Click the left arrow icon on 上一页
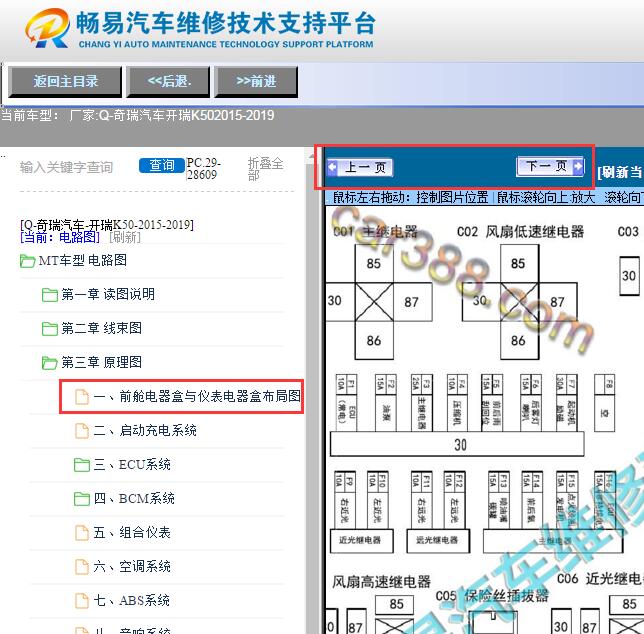 point(332,167)
